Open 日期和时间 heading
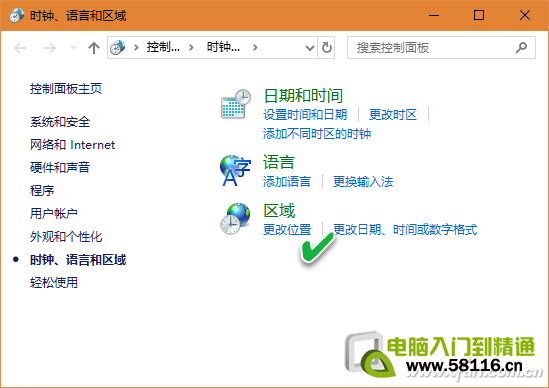Viewport: 549px width, 388px height. click(x=303, y=96)
